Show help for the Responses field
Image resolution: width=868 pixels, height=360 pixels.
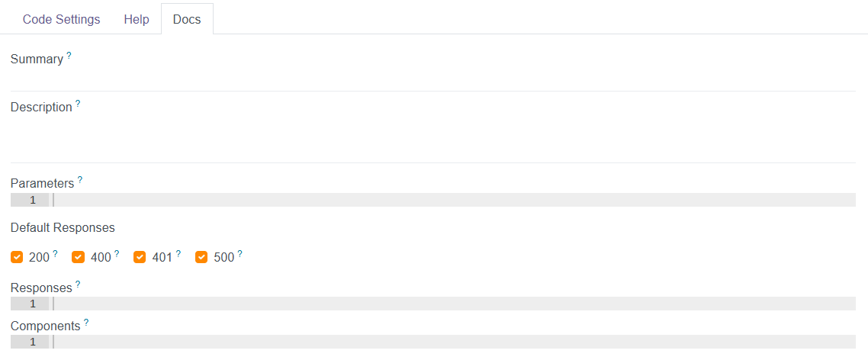coord(77,284)
